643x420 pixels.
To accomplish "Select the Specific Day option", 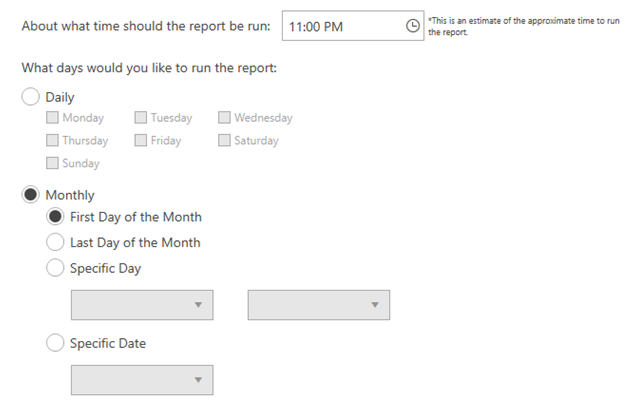I will [x=55, y=267].
